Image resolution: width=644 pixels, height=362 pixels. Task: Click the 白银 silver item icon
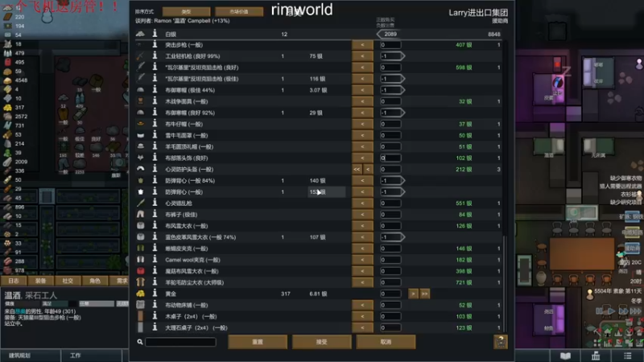pyautogui.click(x=140, y=34)
